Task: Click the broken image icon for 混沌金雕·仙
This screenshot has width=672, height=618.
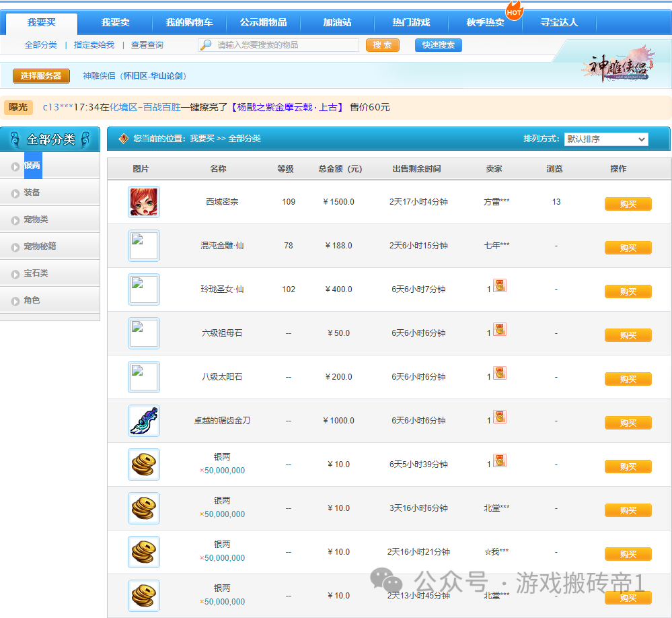Action: pyautogui.click(x=144, y=246)
